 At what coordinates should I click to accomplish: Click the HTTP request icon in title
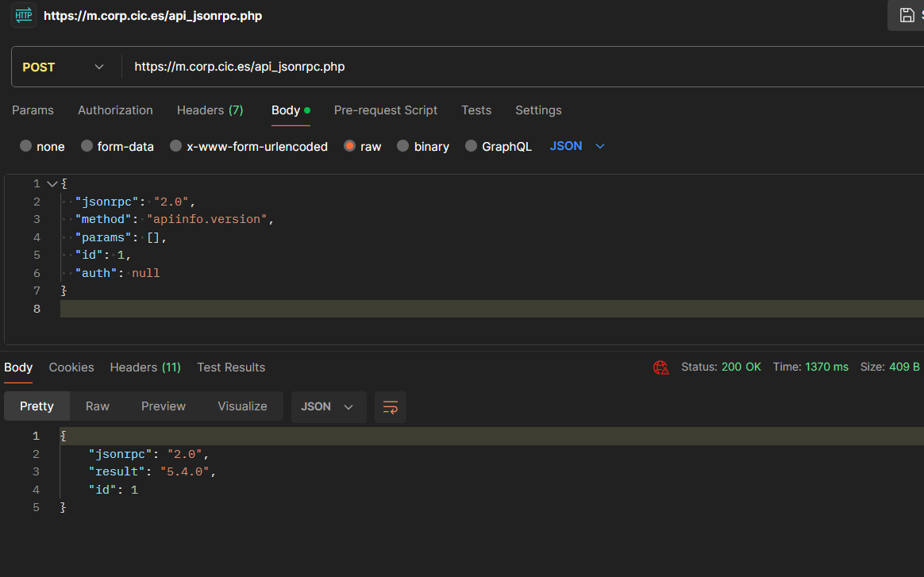(x=24, y=15)
